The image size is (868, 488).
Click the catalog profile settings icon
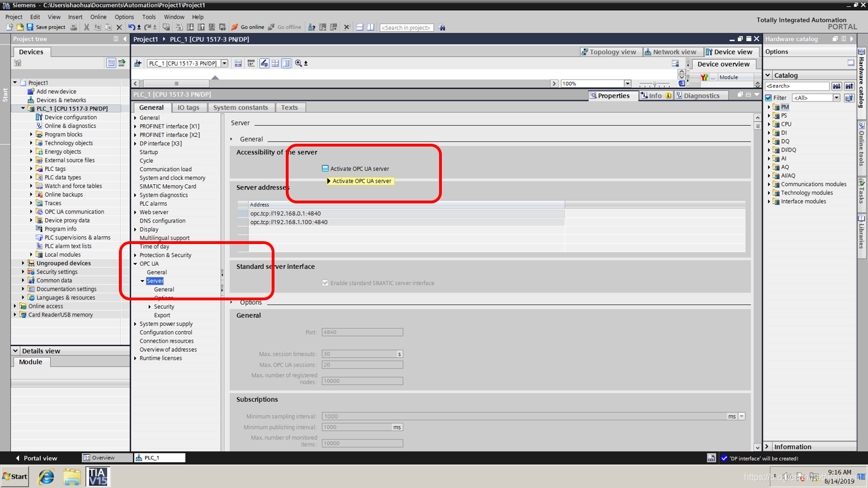point(849,98)
